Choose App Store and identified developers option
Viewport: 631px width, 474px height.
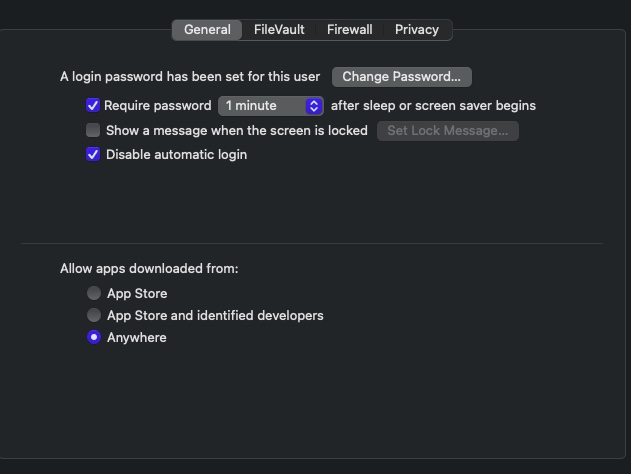click(x=94, y=316)
